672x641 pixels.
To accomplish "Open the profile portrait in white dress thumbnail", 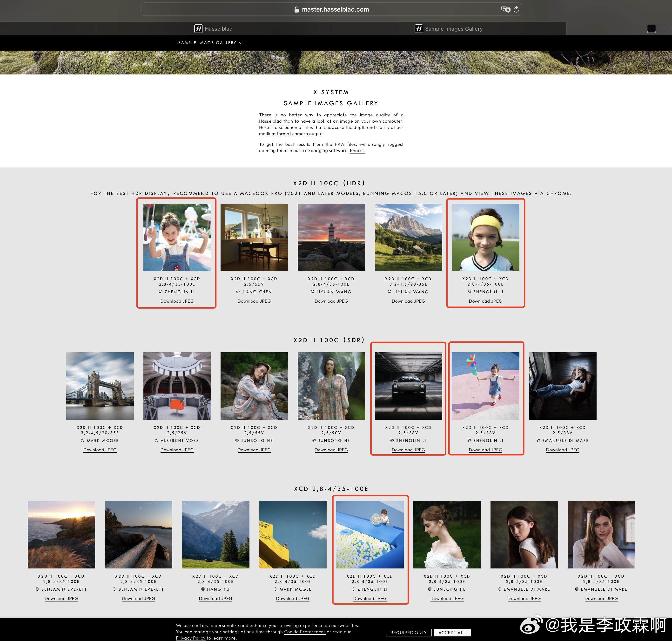I will point(447,535).
